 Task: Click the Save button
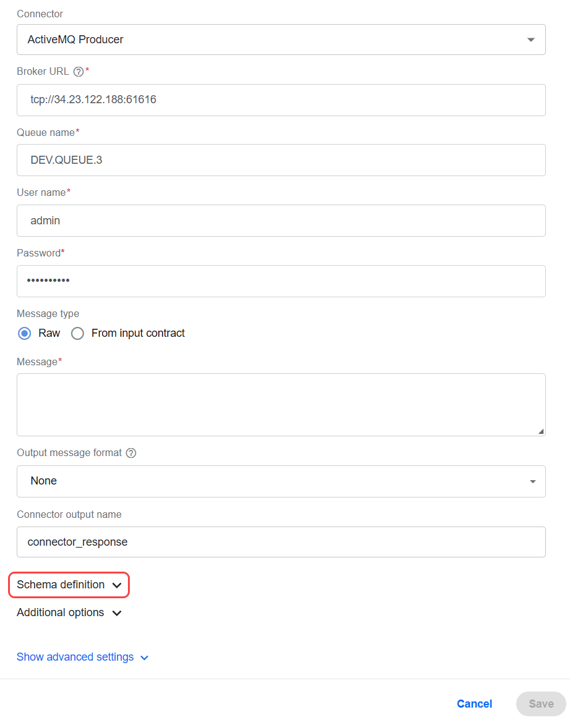[x=541, y=704]
